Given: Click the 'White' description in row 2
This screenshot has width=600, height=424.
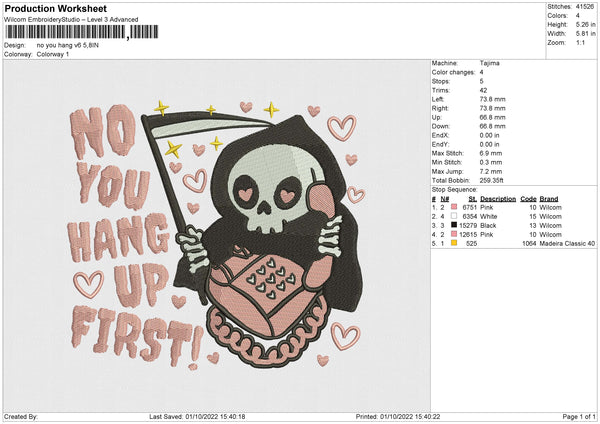Looking at the screenshot, I should click(x=489, y=216).
